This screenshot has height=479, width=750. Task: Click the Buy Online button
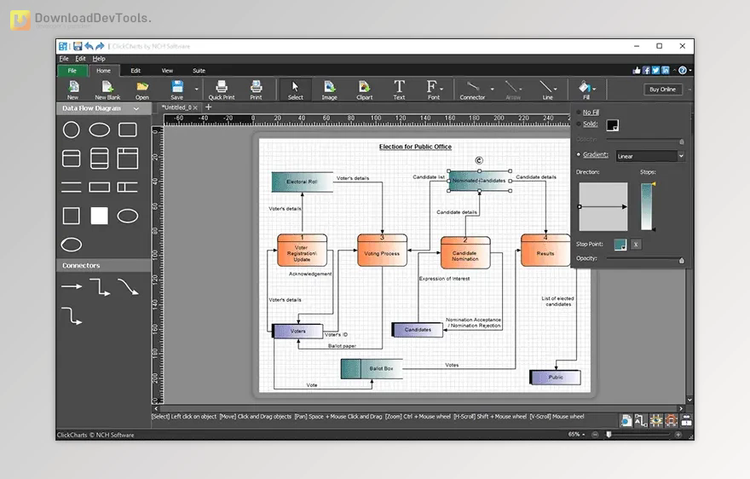point(662,89)
